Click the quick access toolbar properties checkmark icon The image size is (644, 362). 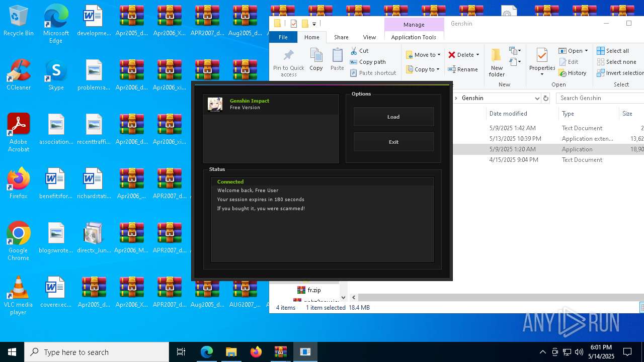pos(294,24)
